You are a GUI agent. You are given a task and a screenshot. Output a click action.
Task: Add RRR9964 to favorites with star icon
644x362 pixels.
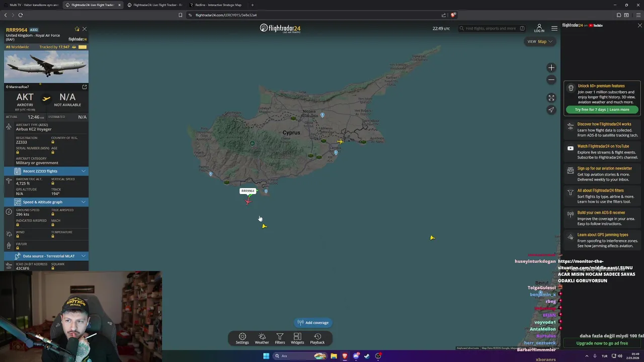(x=77, y=29)
